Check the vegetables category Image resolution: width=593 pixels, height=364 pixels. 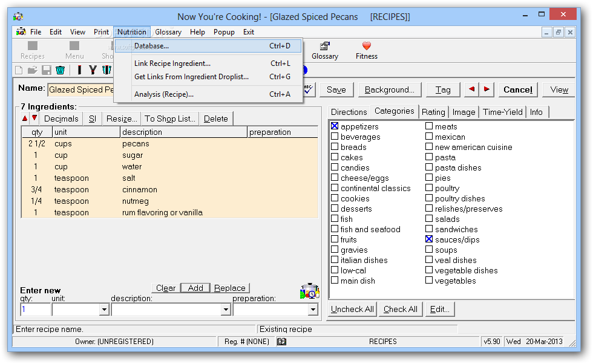click(429, 280)
